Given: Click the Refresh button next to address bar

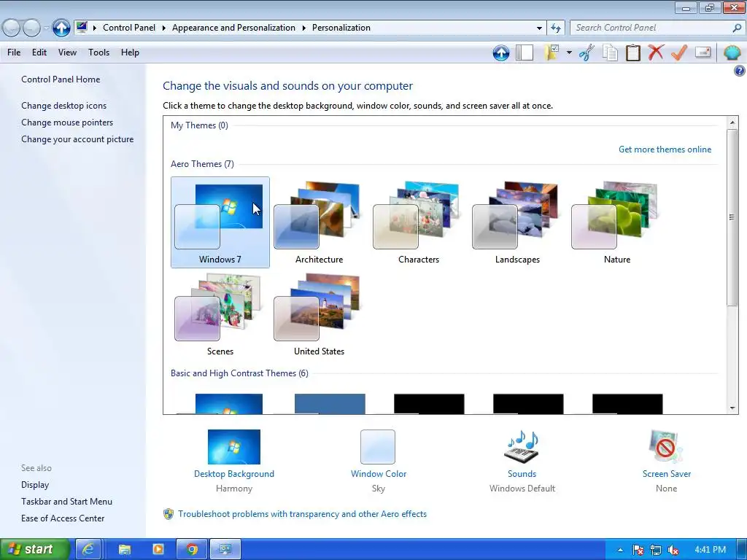Looking at the screenshot, I should pyautogui.click(x=555, y=28).
